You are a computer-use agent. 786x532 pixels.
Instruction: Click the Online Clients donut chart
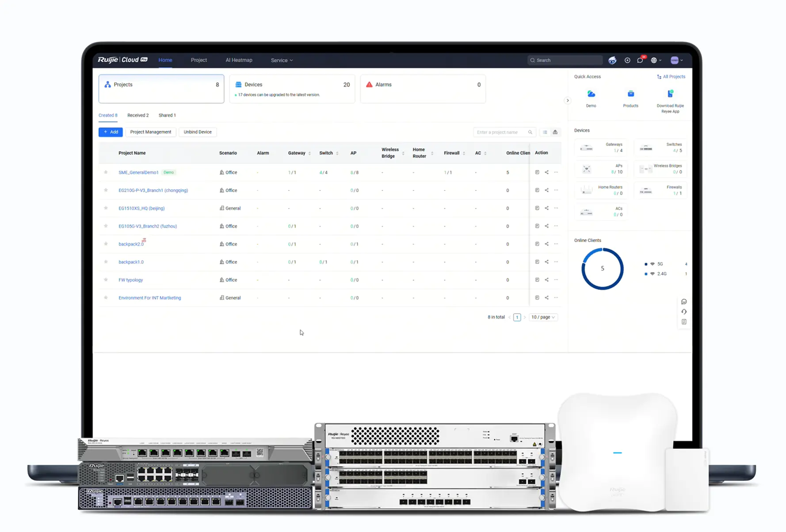pyautogui.click(x=602, y=269)
